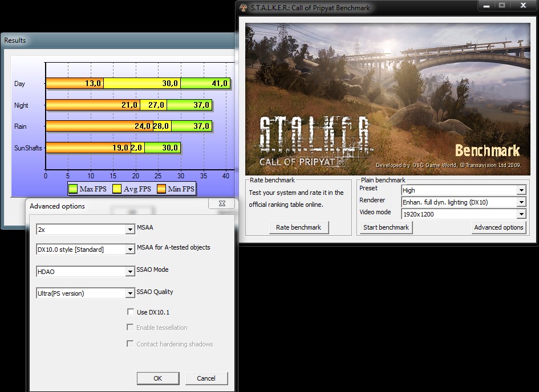539x392 pixels.
Task: Click the green Max FPS legend swatch
Action: (73, 189)
